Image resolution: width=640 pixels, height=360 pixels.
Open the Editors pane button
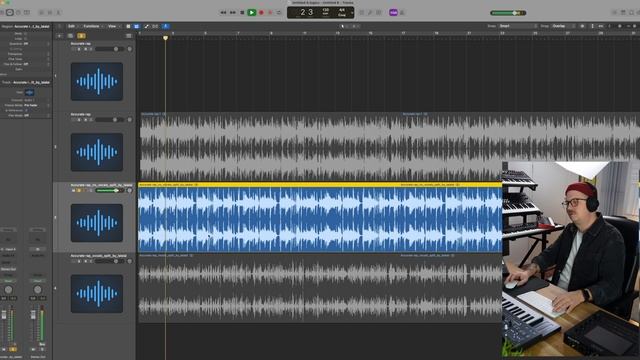coord(59,13)
